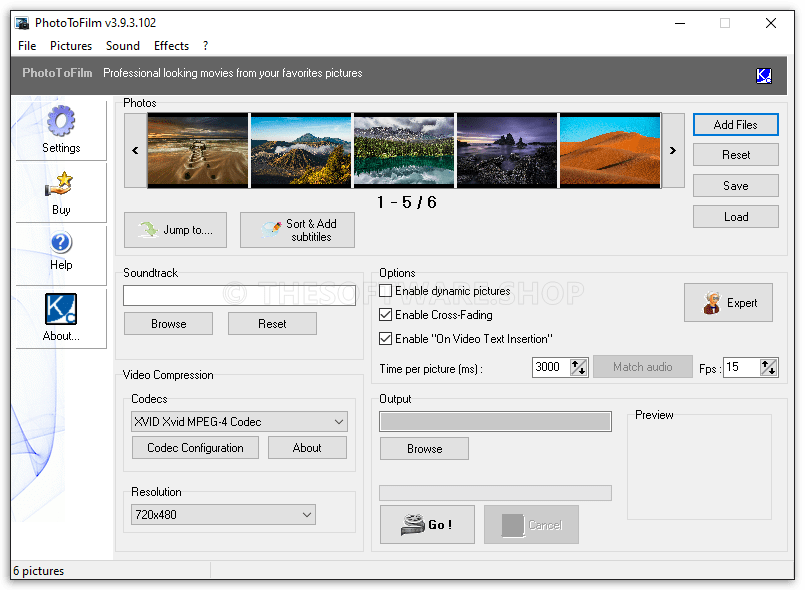Screen dimensions: 805x590
Task: Reset the soundtrack selection
Action: (x=272, y=324)
